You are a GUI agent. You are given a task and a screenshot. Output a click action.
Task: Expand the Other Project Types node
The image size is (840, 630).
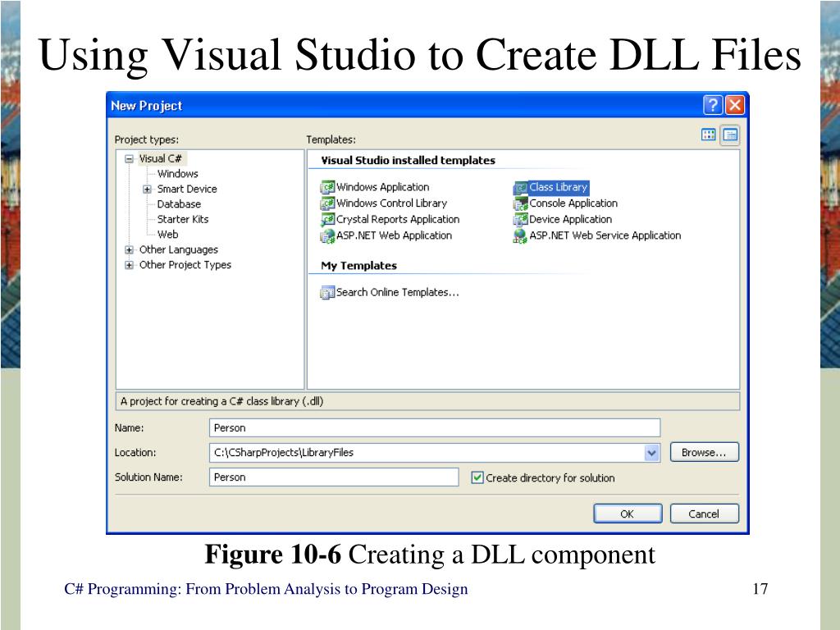click(129, 265)
